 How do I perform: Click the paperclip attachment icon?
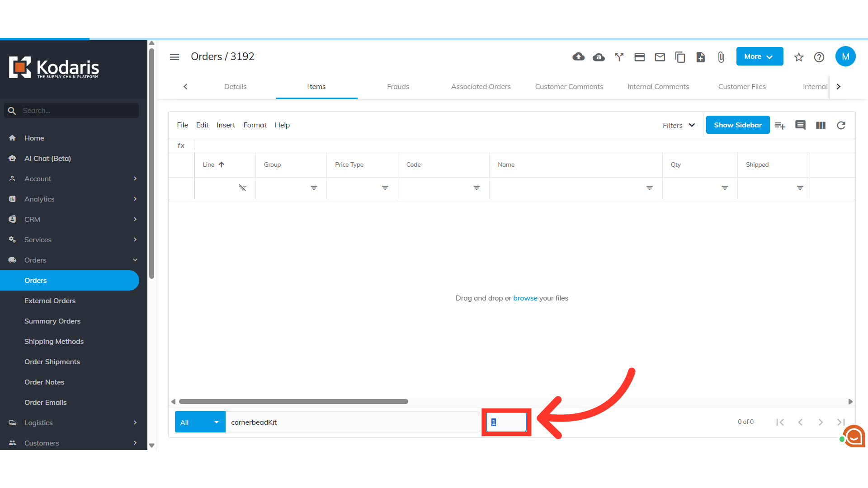click(x=721, y=57)
